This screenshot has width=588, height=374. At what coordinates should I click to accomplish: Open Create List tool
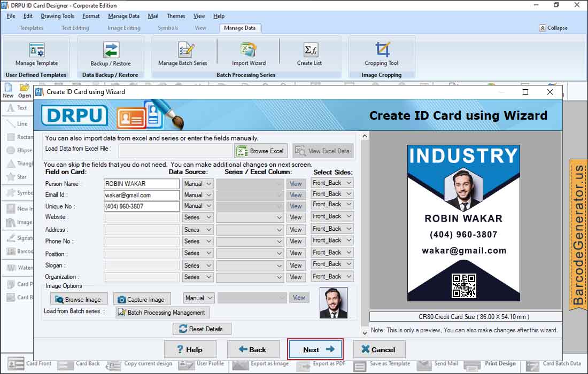(x=310, y=54)
